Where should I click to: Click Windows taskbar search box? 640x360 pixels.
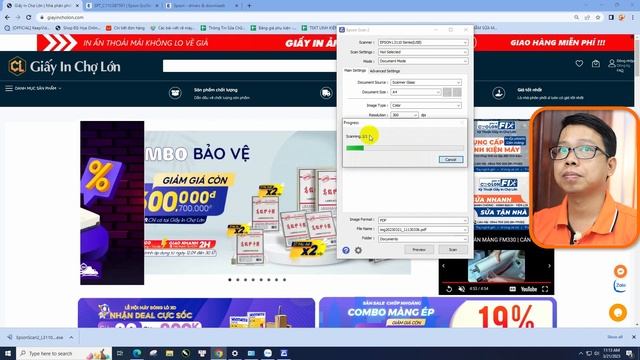[64, 353]
